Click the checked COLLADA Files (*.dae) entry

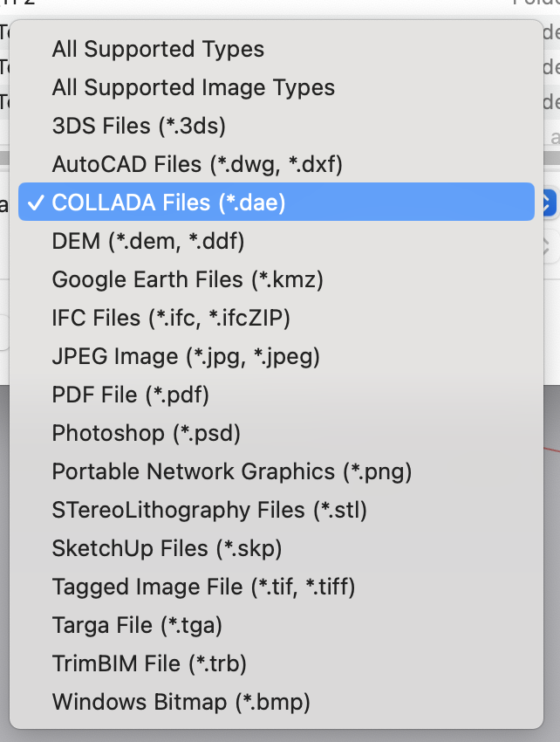(x=168, y=203)
